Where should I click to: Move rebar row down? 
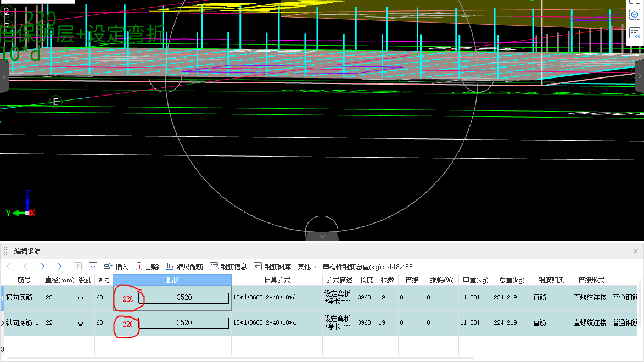click(x=93, y=266)
